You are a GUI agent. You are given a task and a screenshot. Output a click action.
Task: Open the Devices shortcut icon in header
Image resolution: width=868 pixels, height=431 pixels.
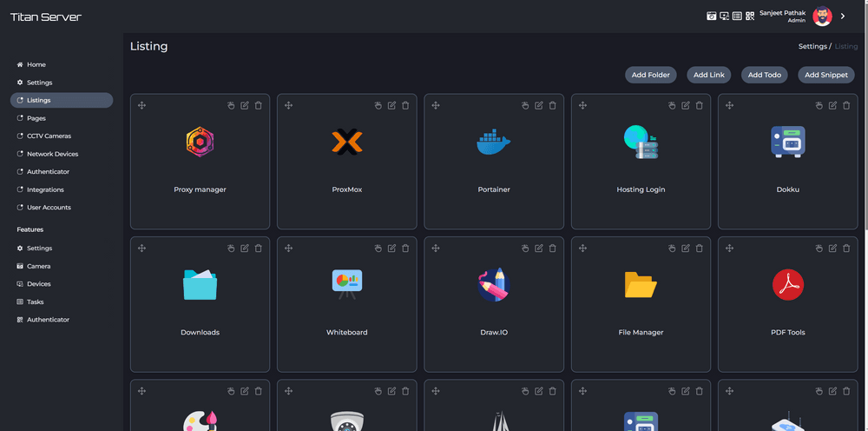point(724,16)
